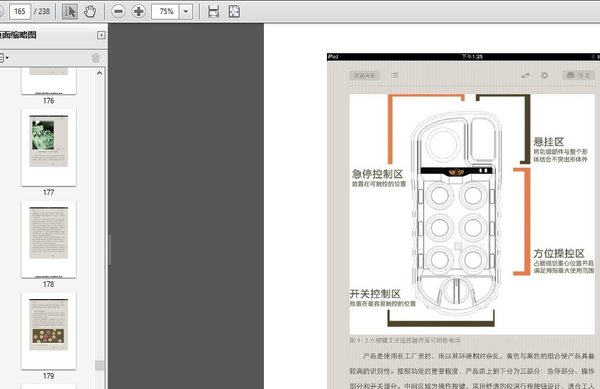600x389 pixels.
Task: Open the zoom percentage dropdown arrow
Action: pyautogui.click(x=186, y=11)
